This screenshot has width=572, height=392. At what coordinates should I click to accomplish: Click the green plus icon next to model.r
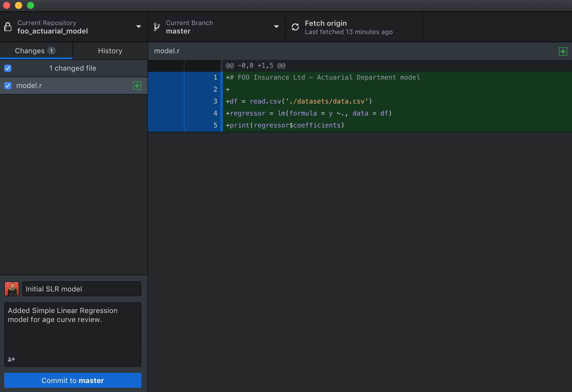pos(137,86)
